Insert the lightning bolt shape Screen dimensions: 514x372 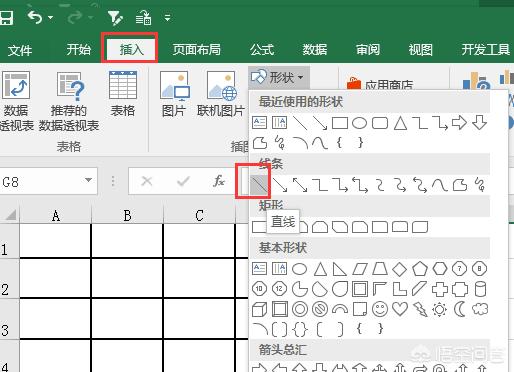tap(420, 309)
